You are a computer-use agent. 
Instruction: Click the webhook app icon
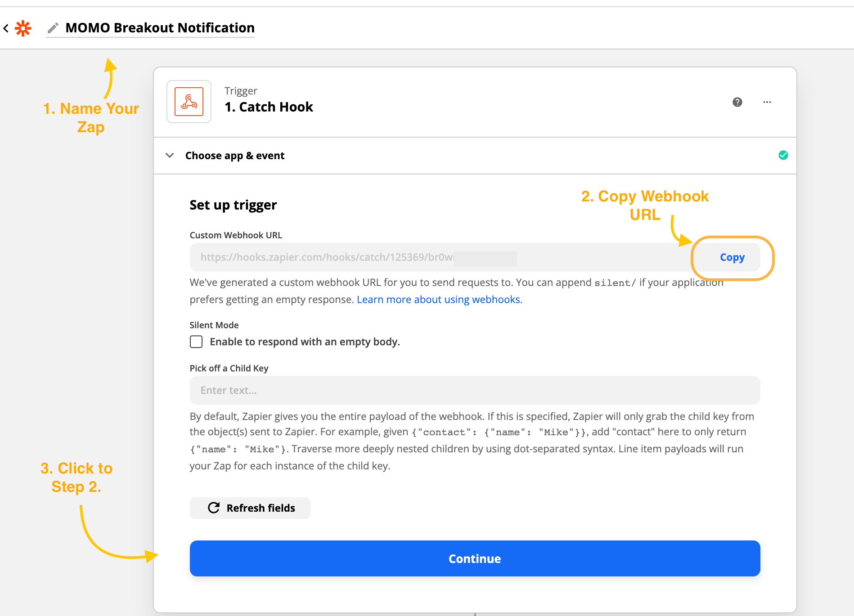189,102
